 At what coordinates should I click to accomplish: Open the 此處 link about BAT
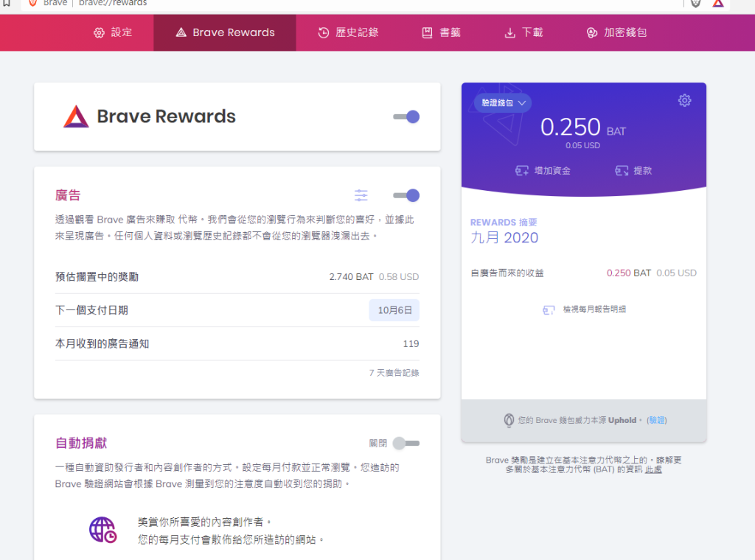(653, 469)
